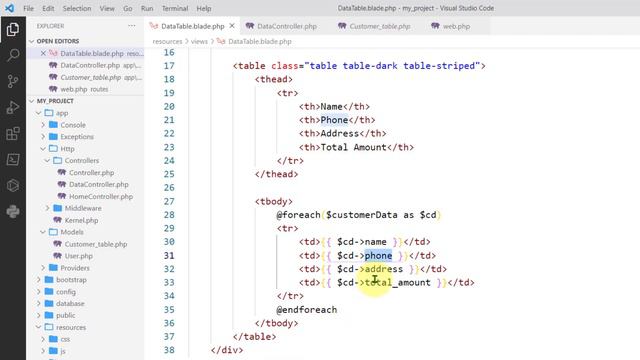Click 'table-striped' class text on line 17
Screen dimensions: 640x360
point(439,66)
